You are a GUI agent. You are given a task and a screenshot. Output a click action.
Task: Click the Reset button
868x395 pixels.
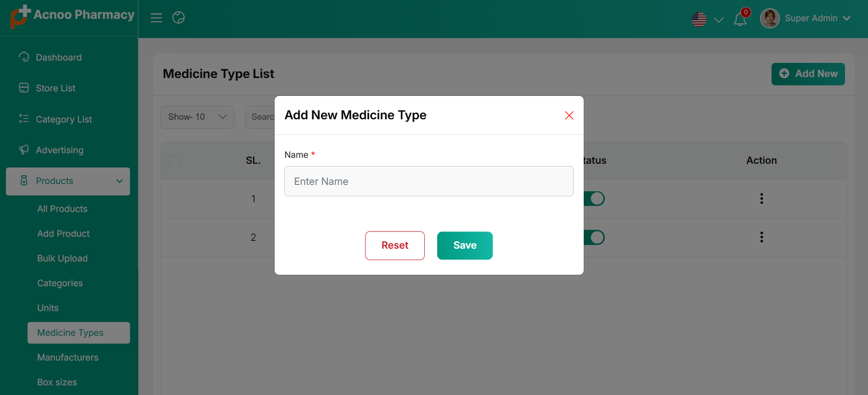coord(395,245)
